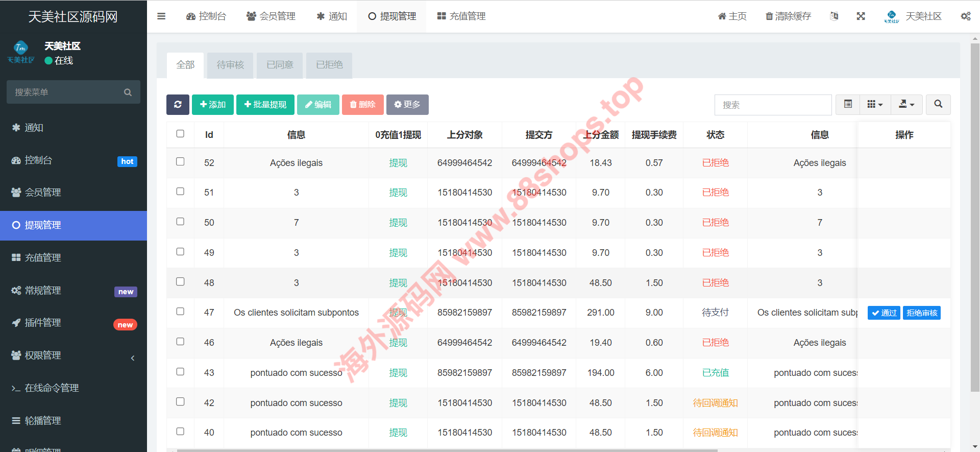Open 充值管理 in top navigation
The width and height of the screenshot is (980, 452).
[461, 16]
